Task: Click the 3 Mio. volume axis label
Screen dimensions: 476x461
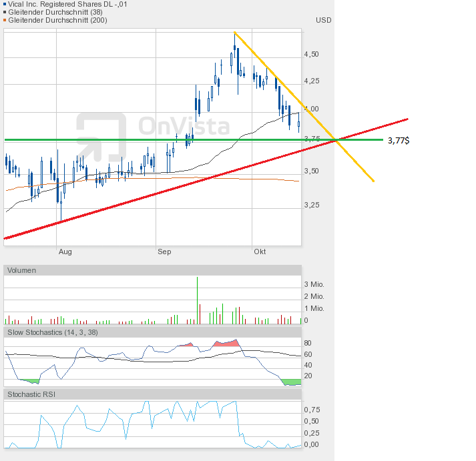Action: 314,284
